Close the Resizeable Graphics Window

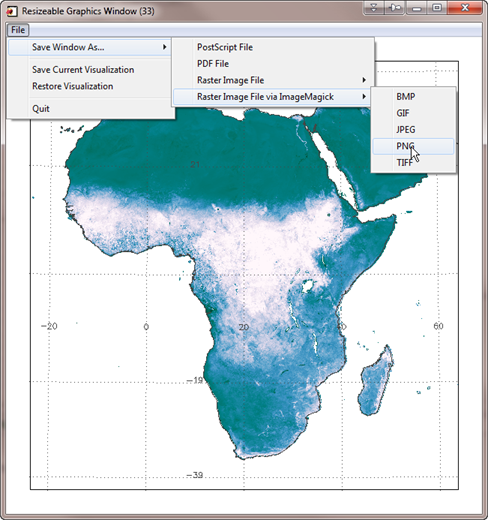coord(465,8)
